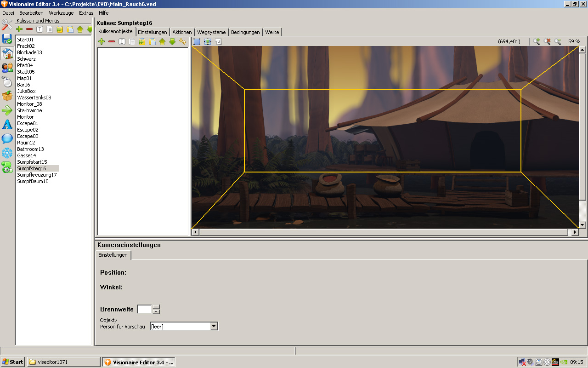Select the Einstellungen tab under Kameraeinstellungen
This screenshot has width=588, height=368.
click(x=113, y=255)
